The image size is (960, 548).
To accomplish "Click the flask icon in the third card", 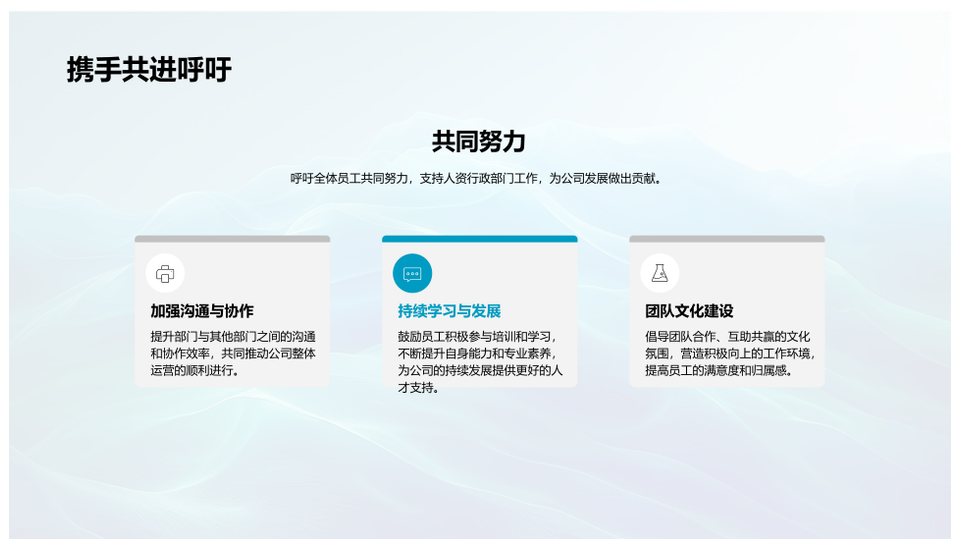I will pos(659,273).
